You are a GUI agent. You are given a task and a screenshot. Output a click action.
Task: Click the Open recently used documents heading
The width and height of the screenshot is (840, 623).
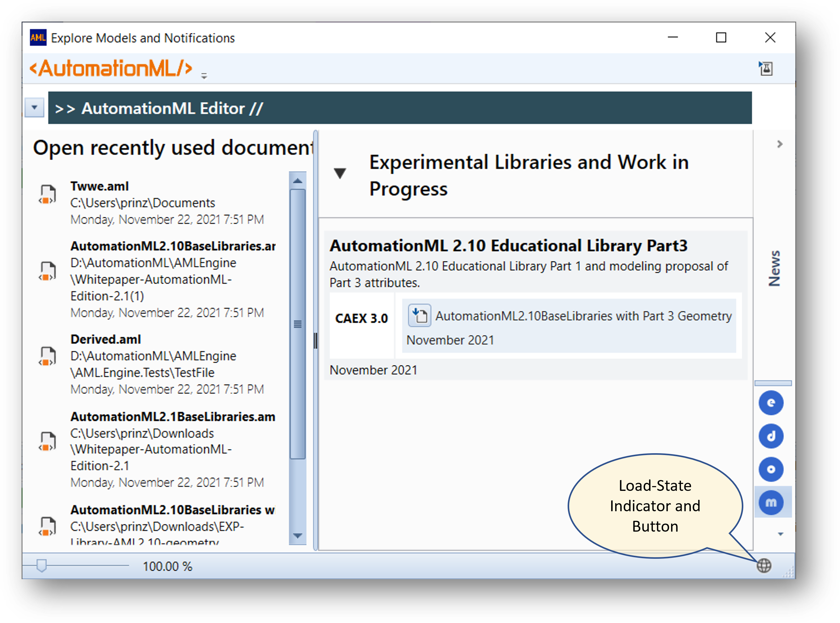click(x=173, y=148)
